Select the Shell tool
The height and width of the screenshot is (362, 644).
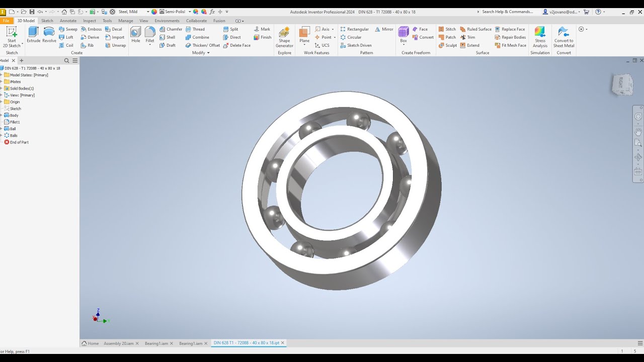167,37
